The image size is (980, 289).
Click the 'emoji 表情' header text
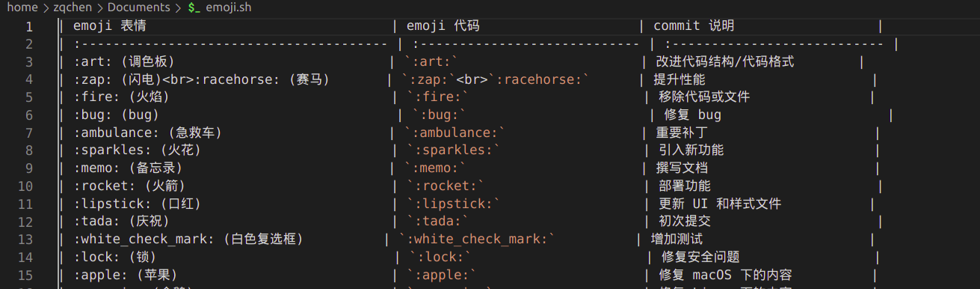pos(109,26)
